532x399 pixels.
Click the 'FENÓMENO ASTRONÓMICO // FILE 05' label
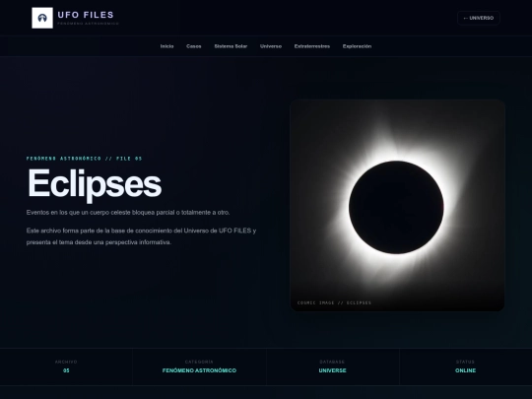pos(84,159)
